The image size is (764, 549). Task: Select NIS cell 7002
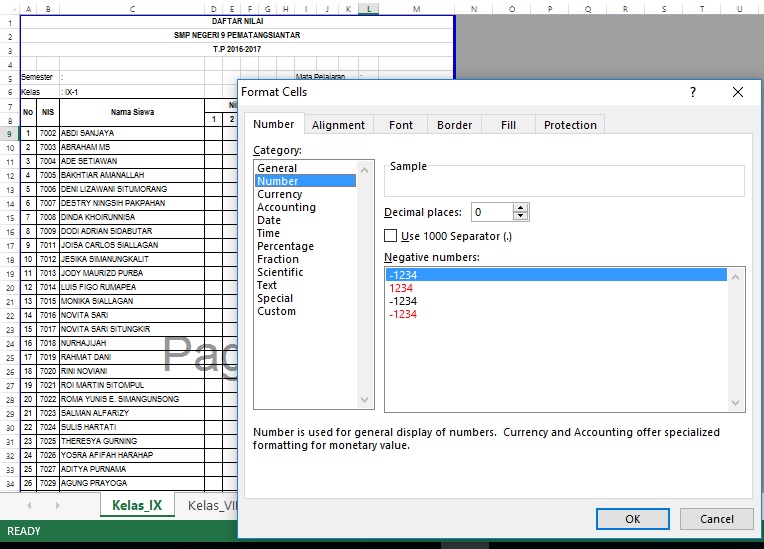click(48, 133)
